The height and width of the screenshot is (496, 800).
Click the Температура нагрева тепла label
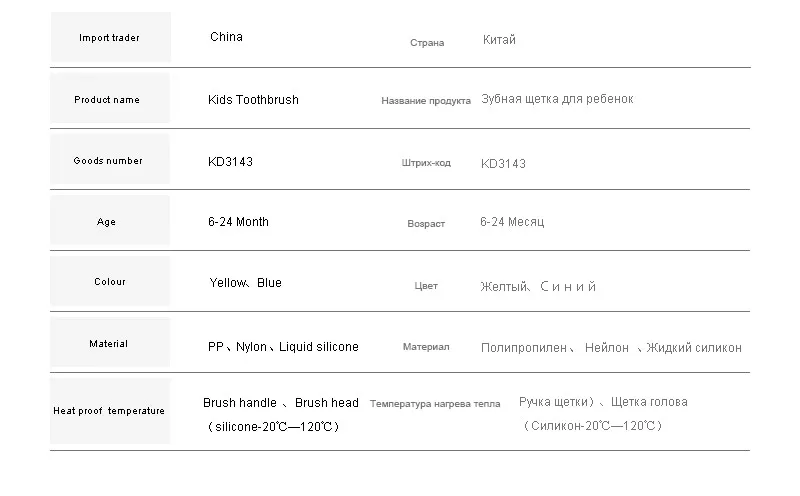click(435, 404)
